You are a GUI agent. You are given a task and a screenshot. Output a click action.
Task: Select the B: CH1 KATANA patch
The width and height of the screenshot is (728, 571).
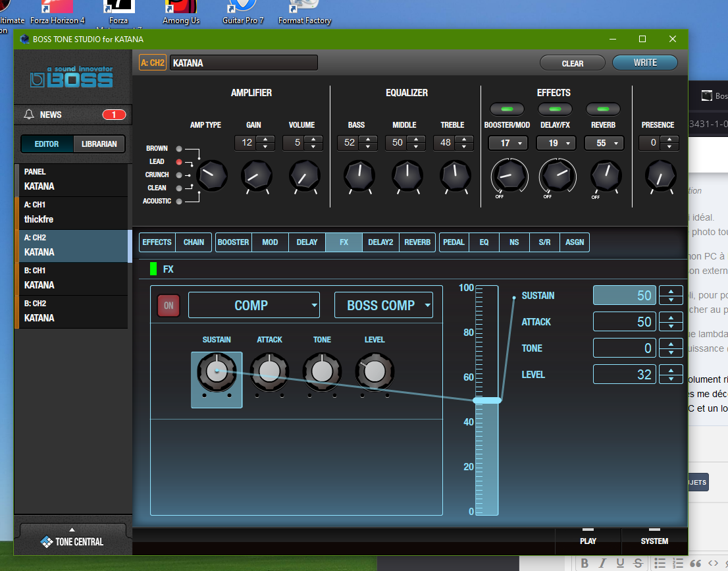pyautogui.click(x=72, y=279)
